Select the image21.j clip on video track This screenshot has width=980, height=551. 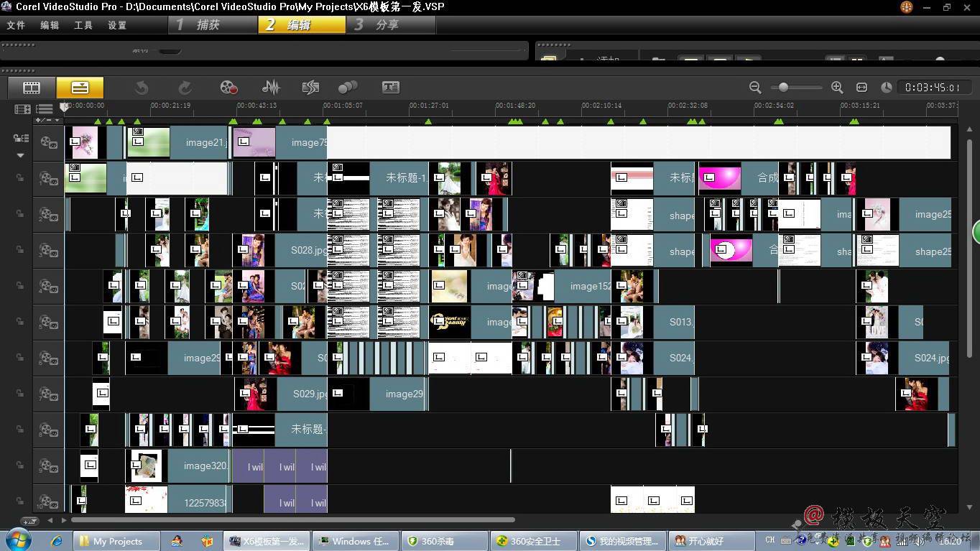177,142
